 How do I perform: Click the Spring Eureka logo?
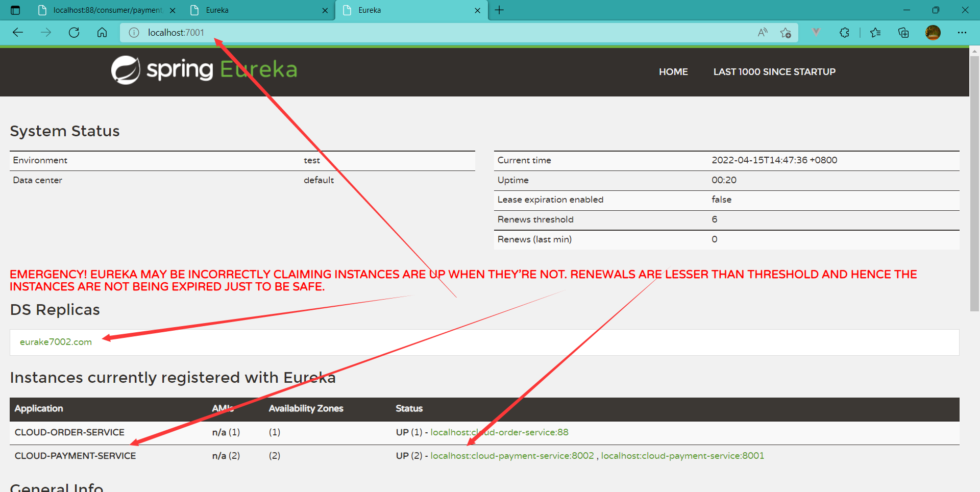coord(204,70)
